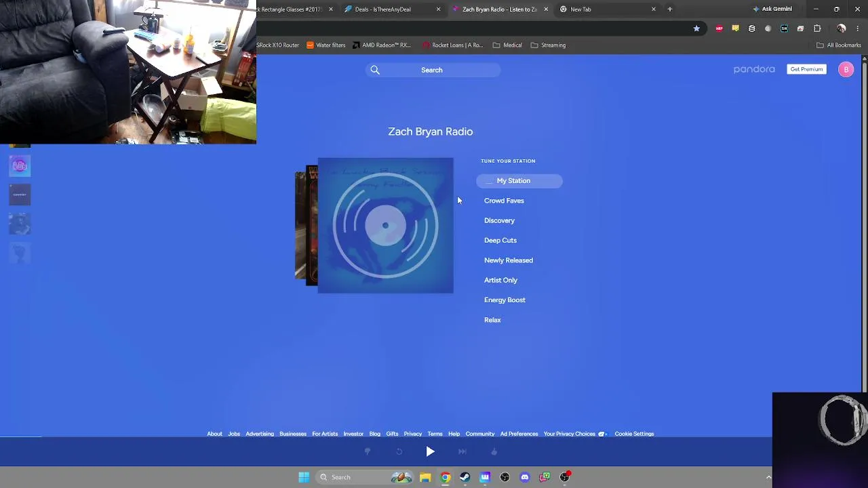Expand the Streaming bookmarks folder

click(x=548, y=45)
